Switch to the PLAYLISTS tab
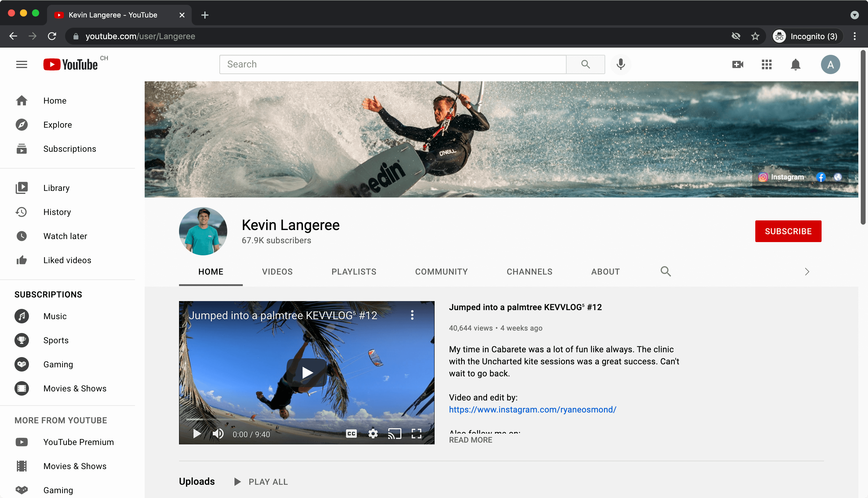The width and height of the screenshot is (868, 498). pos(354,272)
